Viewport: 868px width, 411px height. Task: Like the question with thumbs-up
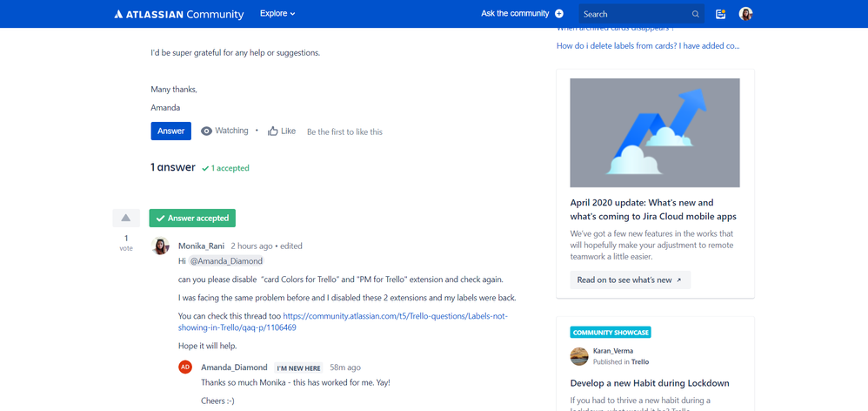(282, 131)
